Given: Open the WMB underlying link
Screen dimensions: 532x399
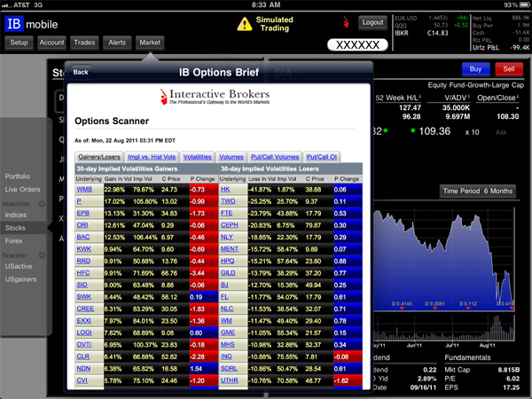Looking at the screenshot, I should coord(84,189).
